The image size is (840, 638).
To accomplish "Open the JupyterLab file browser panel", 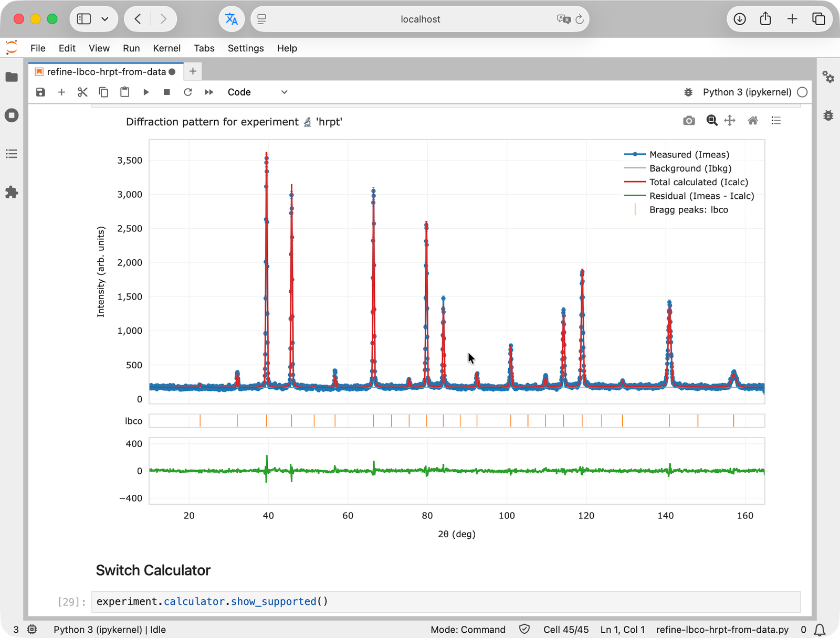I will 12,77.
